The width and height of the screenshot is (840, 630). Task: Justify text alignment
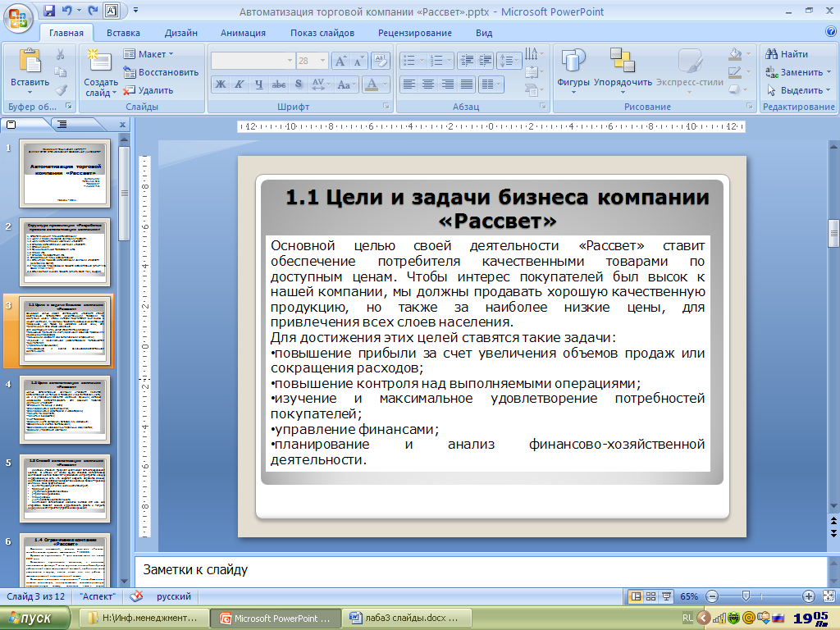tap(467, 84)
